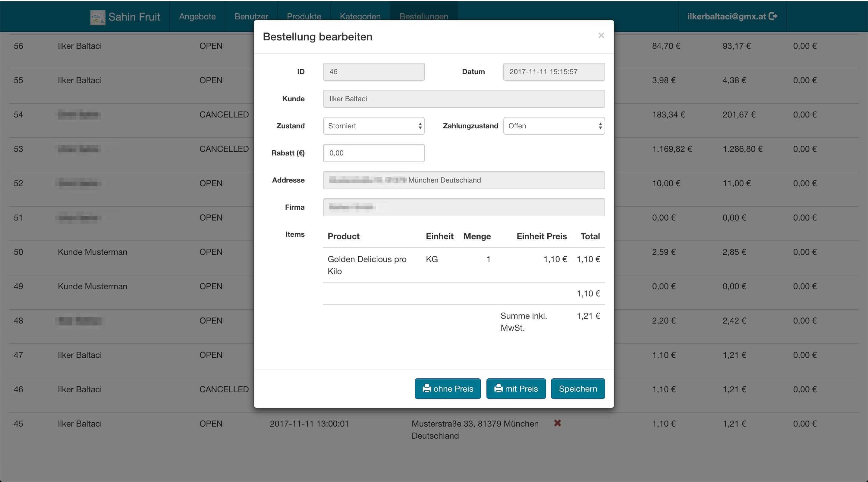Click the Sahin Fruit logo icon
Screen dimensions: 868x482
pos(97,17)
